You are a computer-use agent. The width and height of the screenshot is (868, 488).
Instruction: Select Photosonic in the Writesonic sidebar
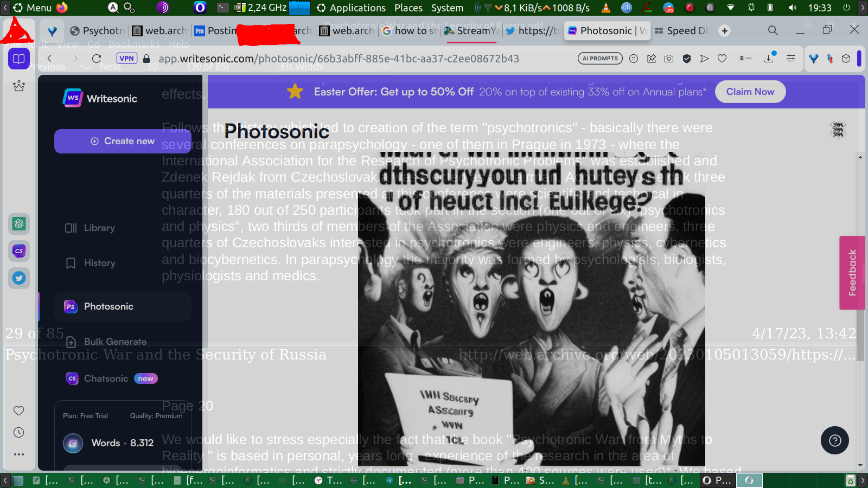pyautogui.click(x=123, y=306)
